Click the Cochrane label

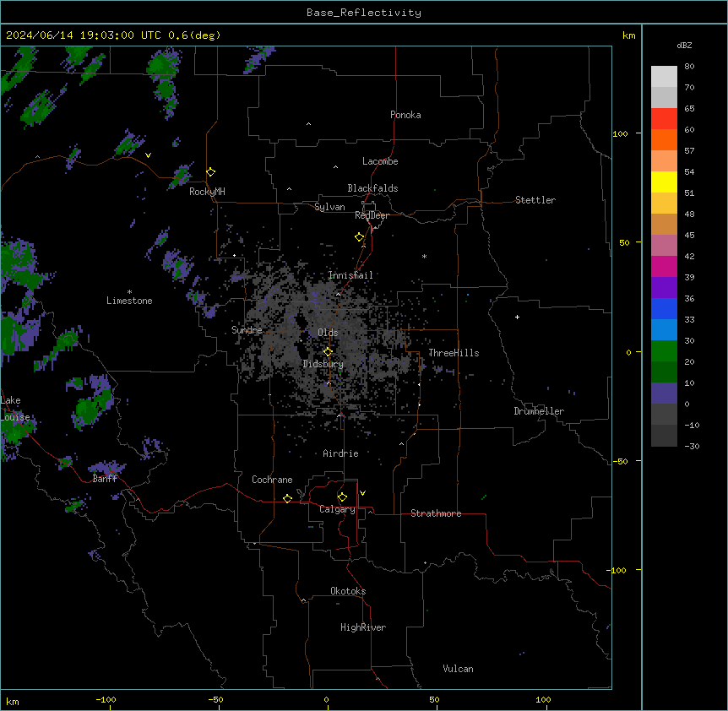pos(272,480)
